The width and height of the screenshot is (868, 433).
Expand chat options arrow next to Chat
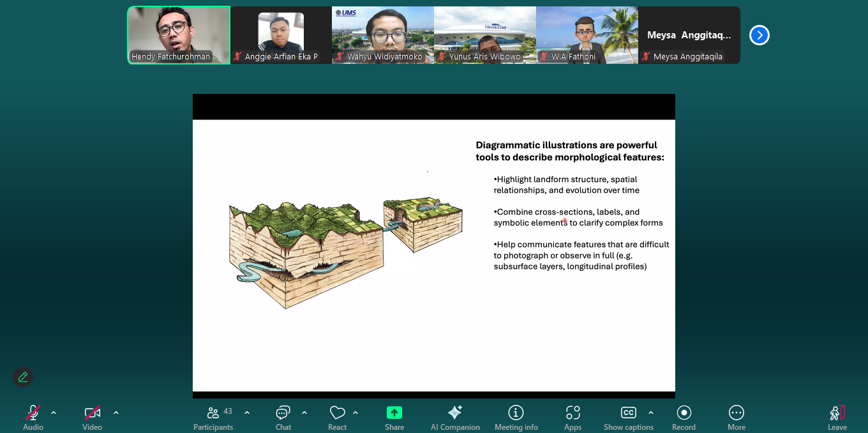click(304, 413)
